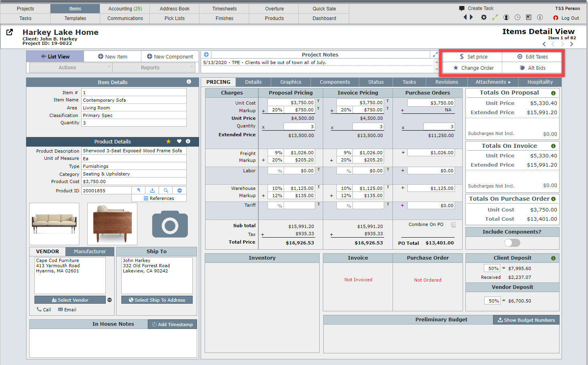Open the Attachments tab
This screenshot has height=365, width=588.
pyautogui.click(x=493, y=82)
